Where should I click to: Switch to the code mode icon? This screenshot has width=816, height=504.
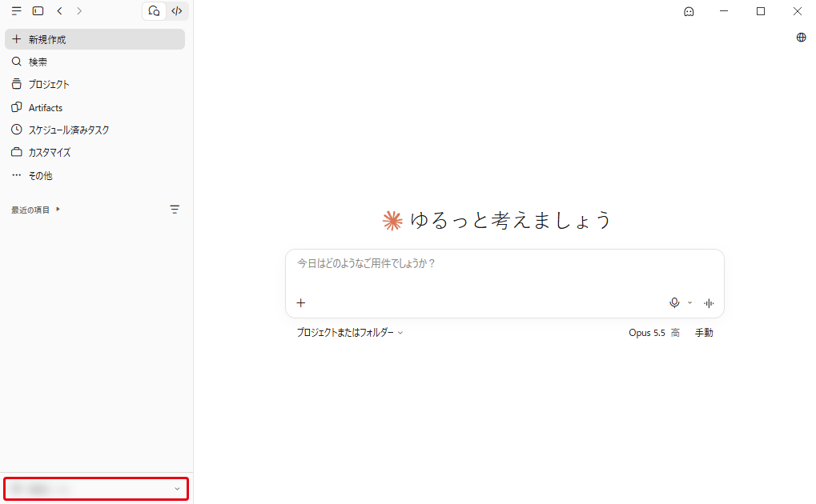pyautogui.click(x=177, y=11)
